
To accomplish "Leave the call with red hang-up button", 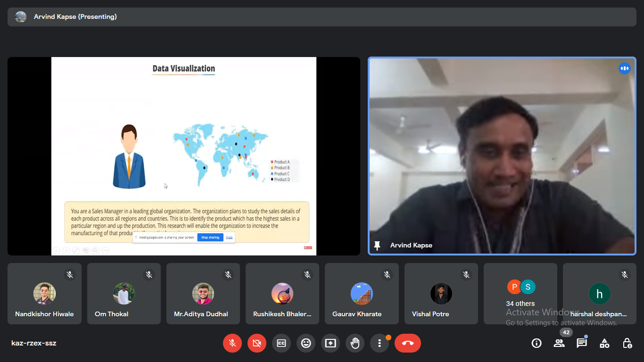I will 408,343.
